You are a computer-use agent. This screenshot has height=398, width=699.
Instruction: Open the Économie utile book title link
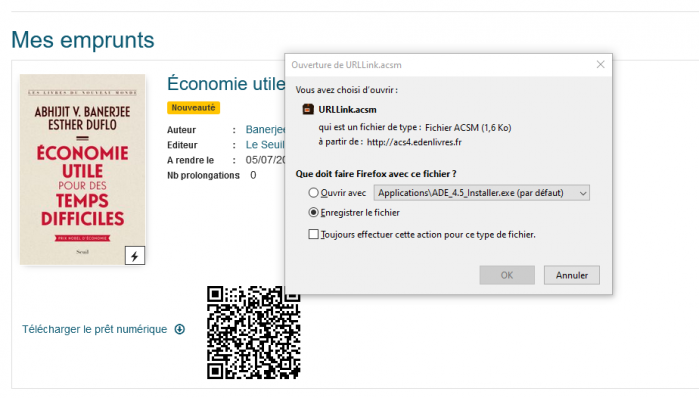[226, 84]
